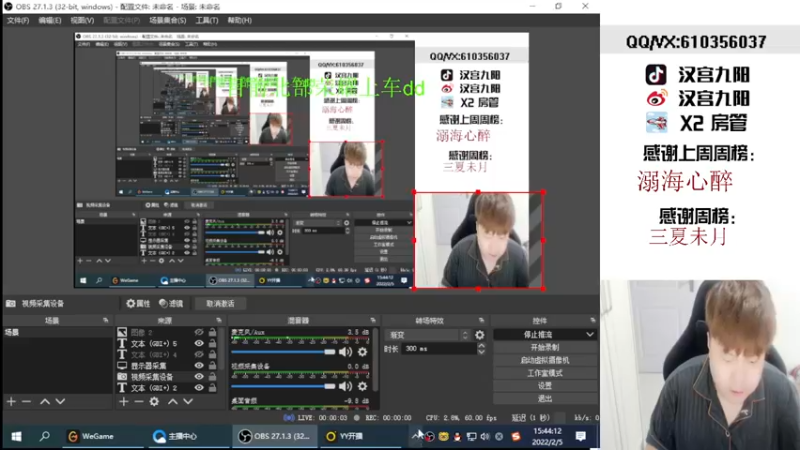
Task: Move selected source down in 来源 list
Action: tap(188, 402)
